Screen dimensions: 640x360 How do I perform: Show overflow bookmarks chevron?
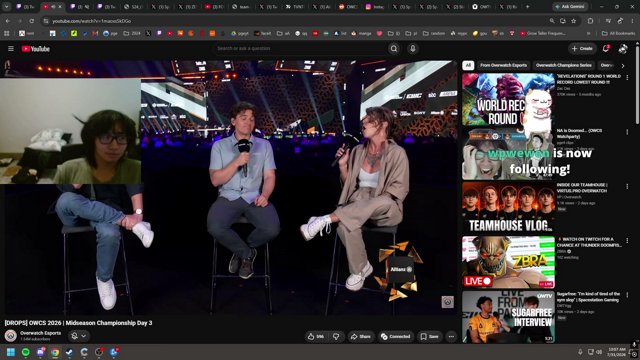tap(589, 33)
